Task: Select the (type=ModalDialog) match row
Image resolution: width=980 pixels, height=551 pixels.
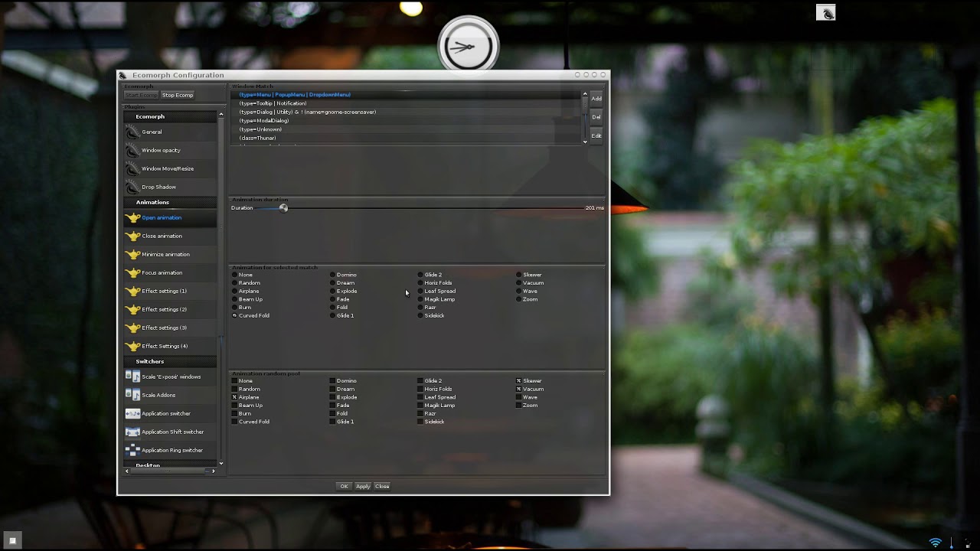Action: coord(406,121)
